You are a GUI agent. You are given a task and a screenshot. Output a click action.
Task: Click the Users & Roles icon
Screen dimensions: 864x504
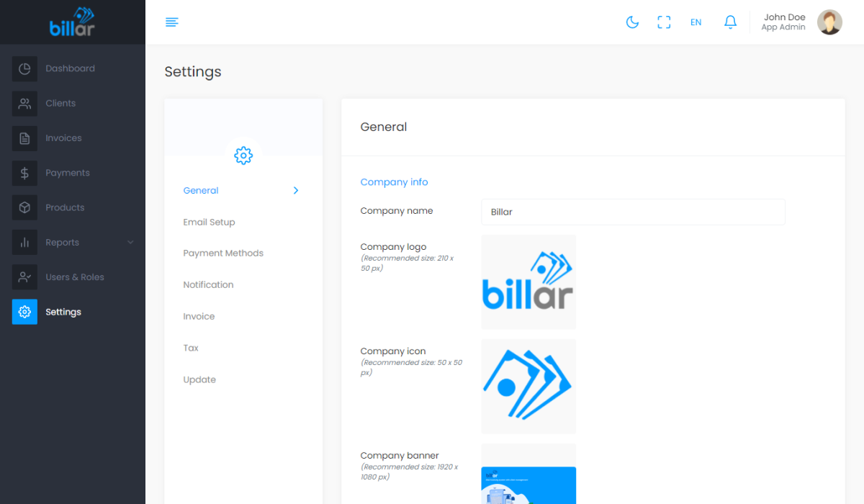24,277
